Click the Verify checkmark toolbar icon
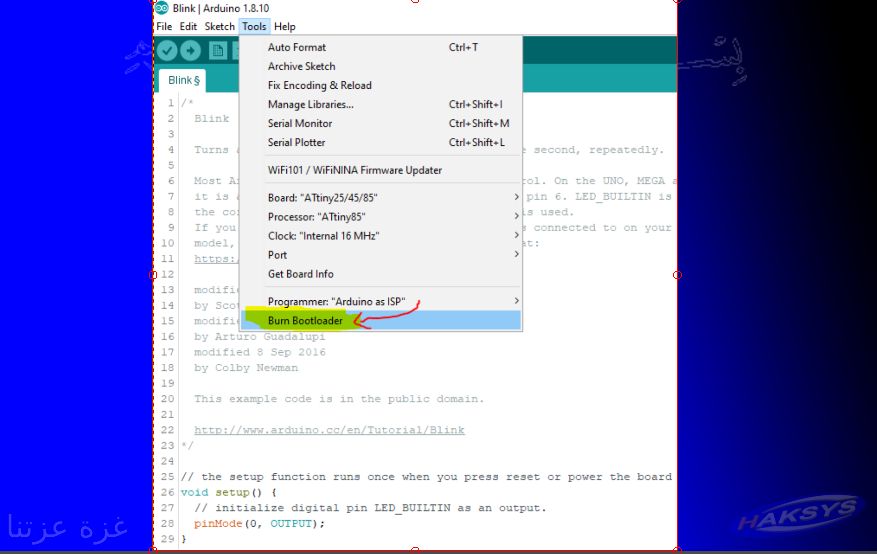The width and height of the screenshot is (877, 554). [x=167, y=51]
